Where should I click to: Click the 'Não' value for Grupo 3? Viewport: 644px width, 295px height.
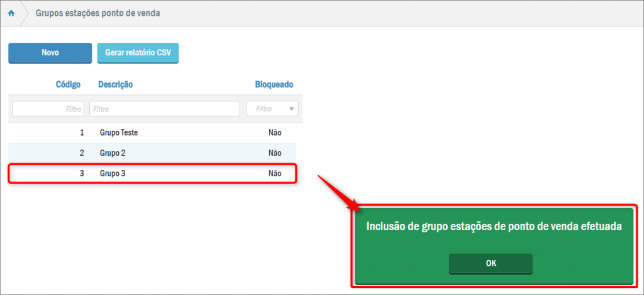274,173
